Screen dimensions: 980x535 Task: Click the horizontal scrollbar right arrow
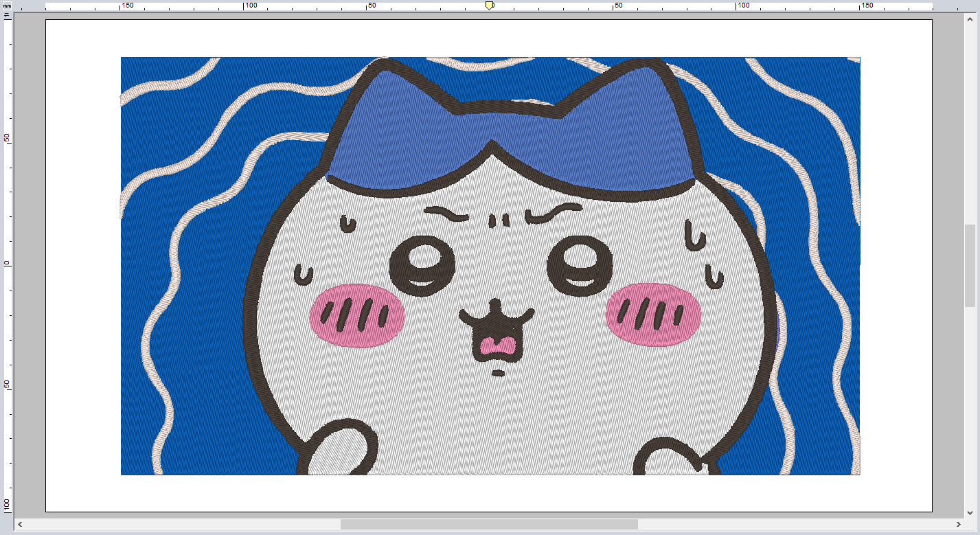959,524
